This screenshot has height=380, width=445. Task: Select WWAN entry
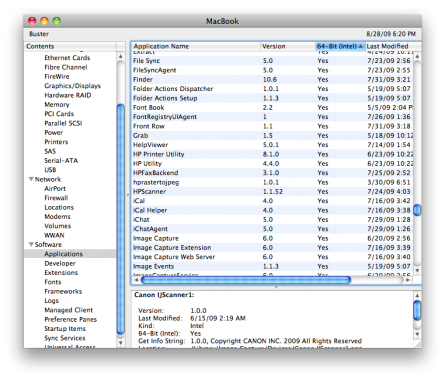54,235
